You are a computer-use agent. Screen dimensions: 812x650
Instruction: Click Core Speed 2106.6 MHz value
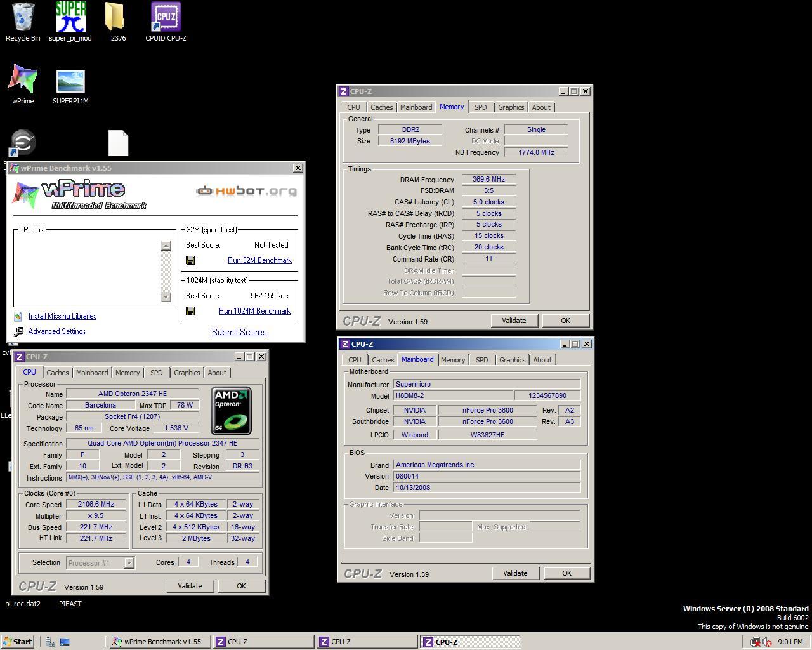(x=96, y=505)
